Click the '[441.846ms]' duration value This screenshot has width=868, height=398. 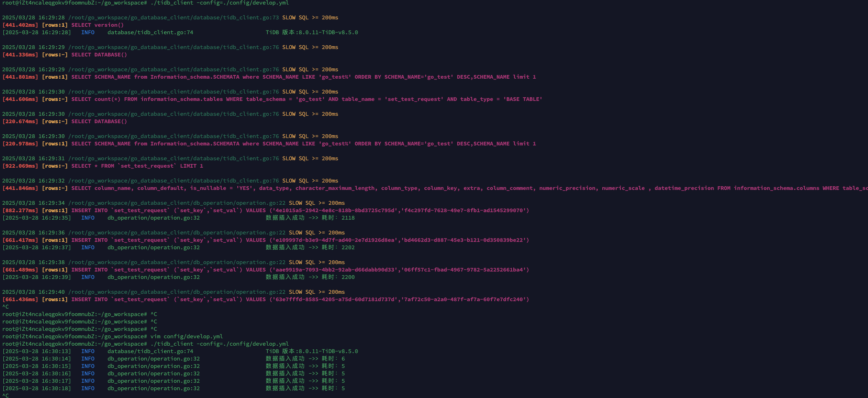[x=20, y=188]
